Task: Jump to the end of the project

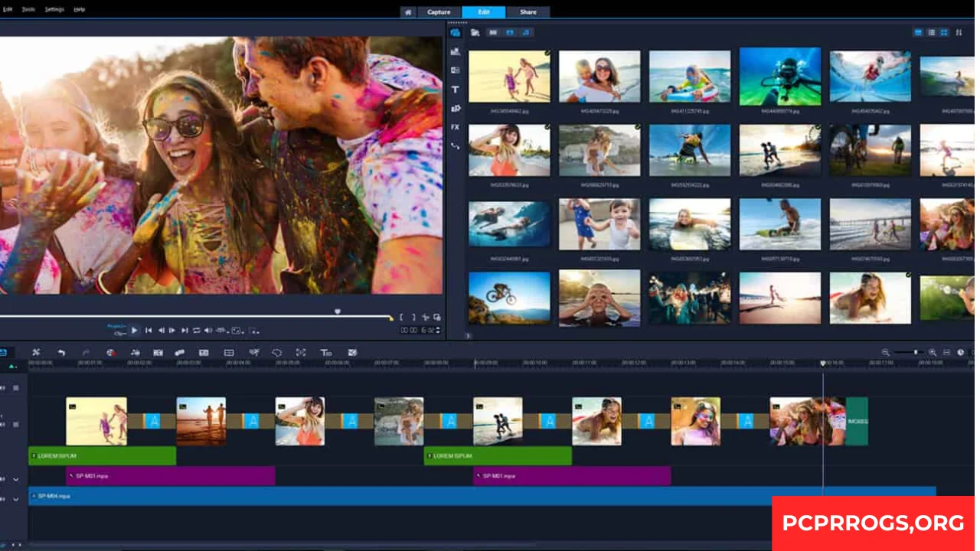Action: tap(185, 331)
